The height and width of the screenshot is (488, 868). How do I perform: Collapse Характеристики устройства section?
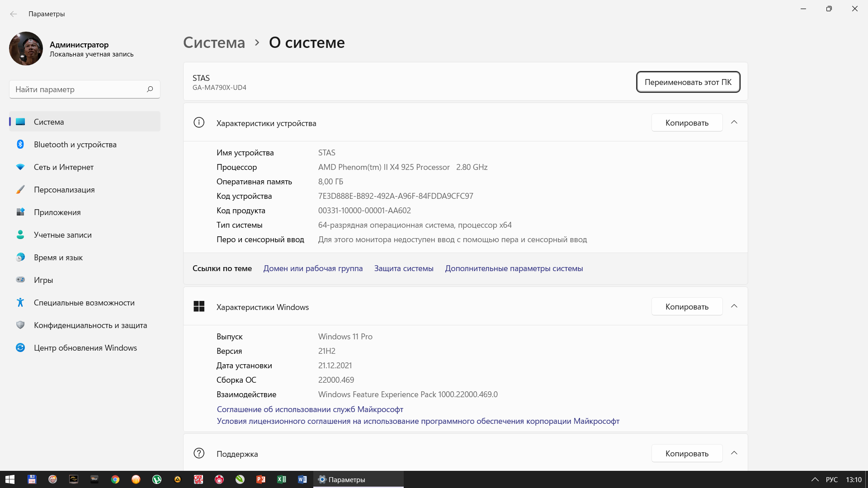pyautogui.click(x=734, y=122)
